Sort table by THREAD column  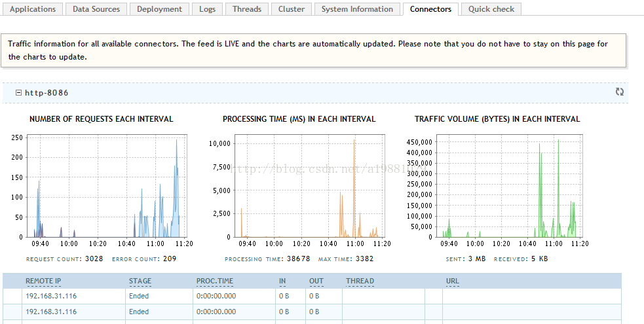[360, 281]
